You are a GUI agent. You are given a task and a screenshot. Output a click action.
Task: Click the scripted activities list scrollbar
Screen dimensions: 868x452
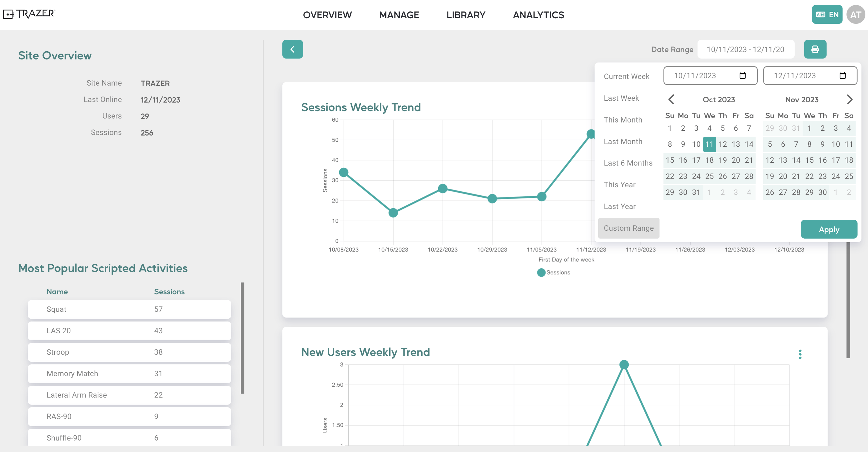[x=242, y=338]
